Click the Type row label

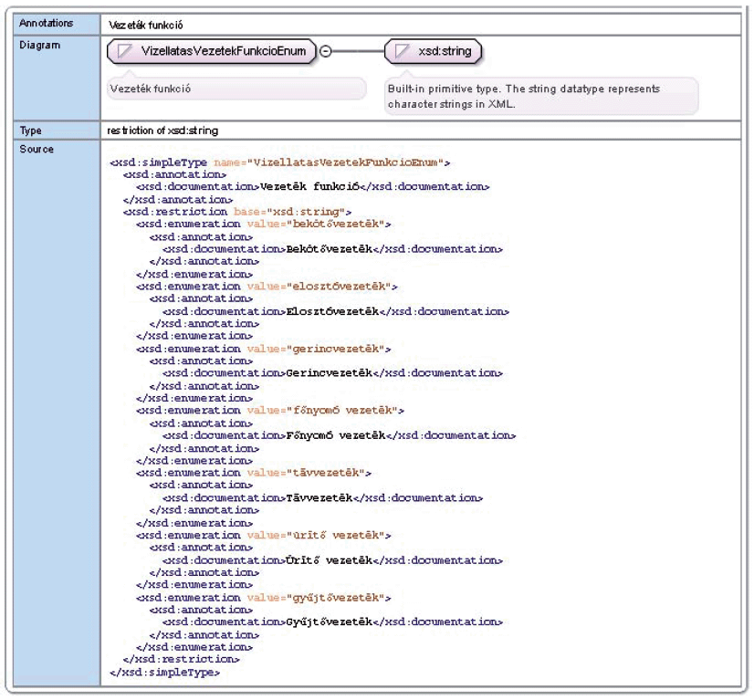tap(30, 131)
